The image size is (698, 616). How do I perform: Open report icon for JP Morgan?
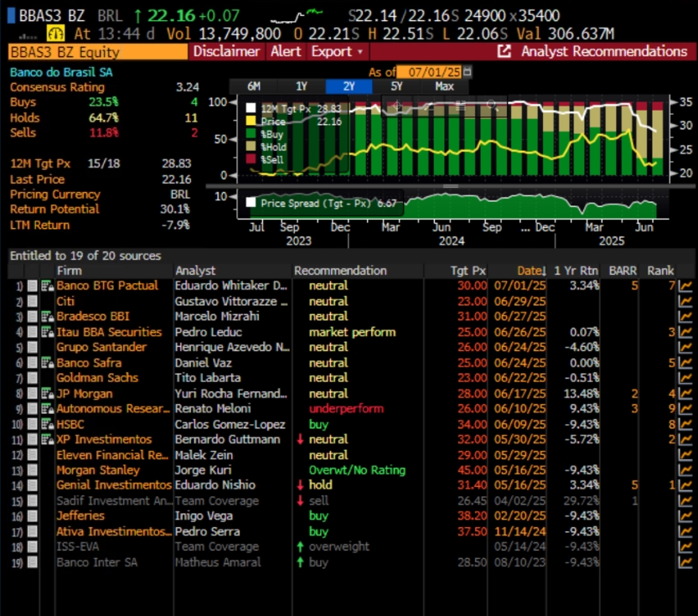[x=47, y=394]
